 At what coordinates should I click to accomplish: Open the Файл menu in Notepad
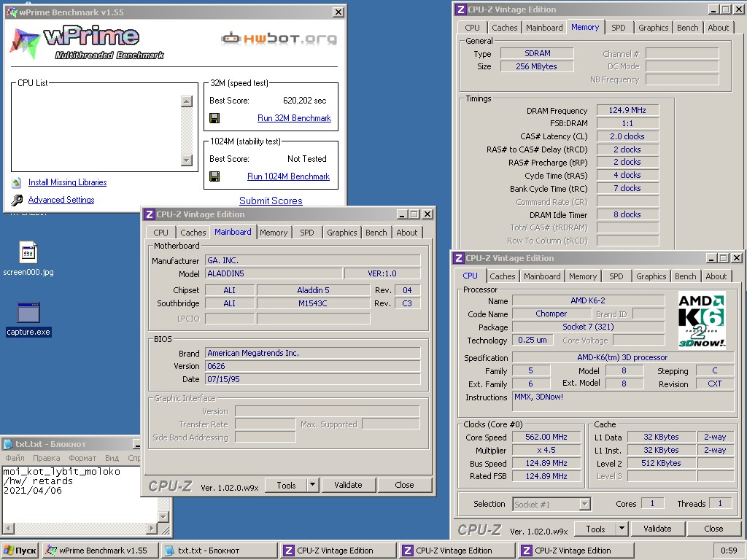coord(15,458)
